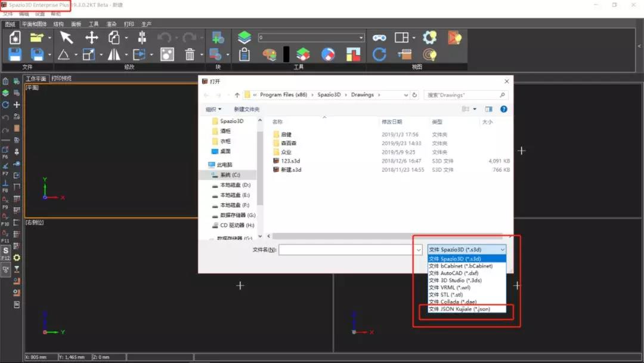Switch to the 面板 ribbon tab
The width and height of the screenshot is (644, 363).
(76, 24)
